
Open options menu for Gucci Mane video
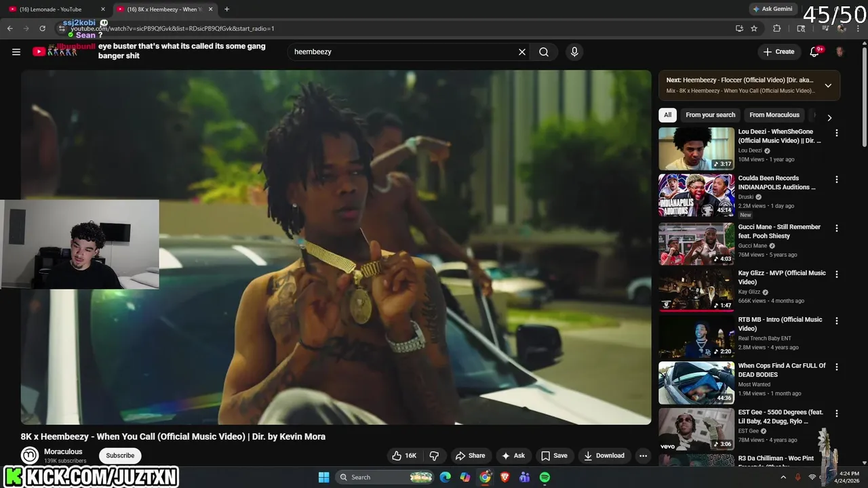[x=836, y=228]
